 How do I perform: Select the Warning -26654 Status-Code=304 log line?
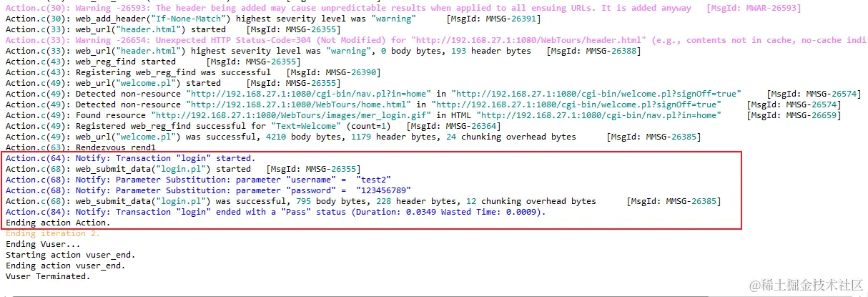435,40
